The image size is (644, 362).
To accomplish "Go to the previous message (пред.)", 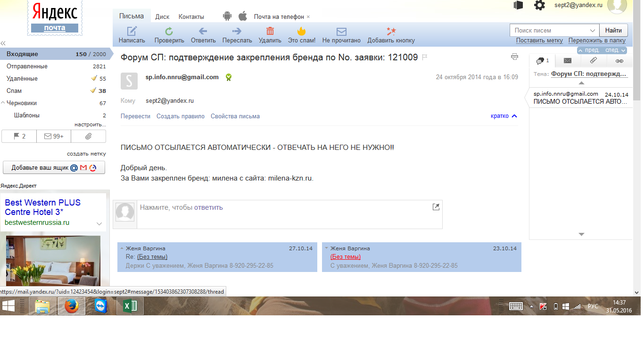I will click(x=590, y=50).
